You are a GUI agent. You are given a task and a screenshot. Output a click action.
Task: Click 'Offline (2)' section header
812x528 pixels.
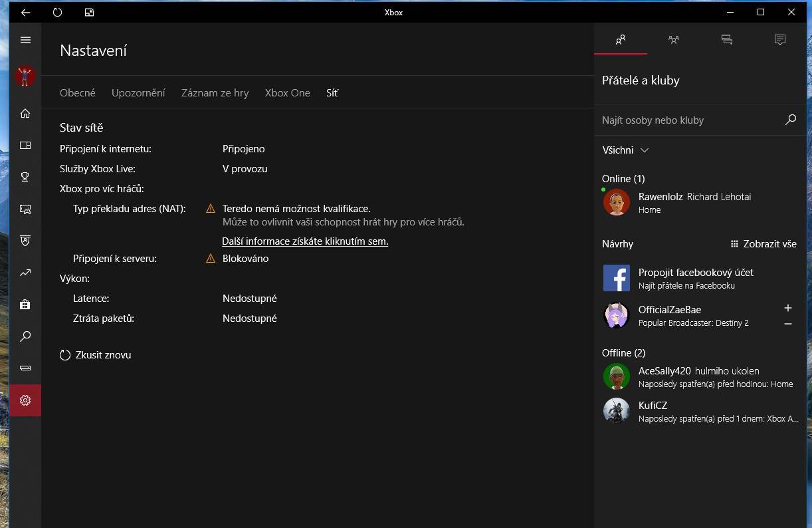point(623,353)
